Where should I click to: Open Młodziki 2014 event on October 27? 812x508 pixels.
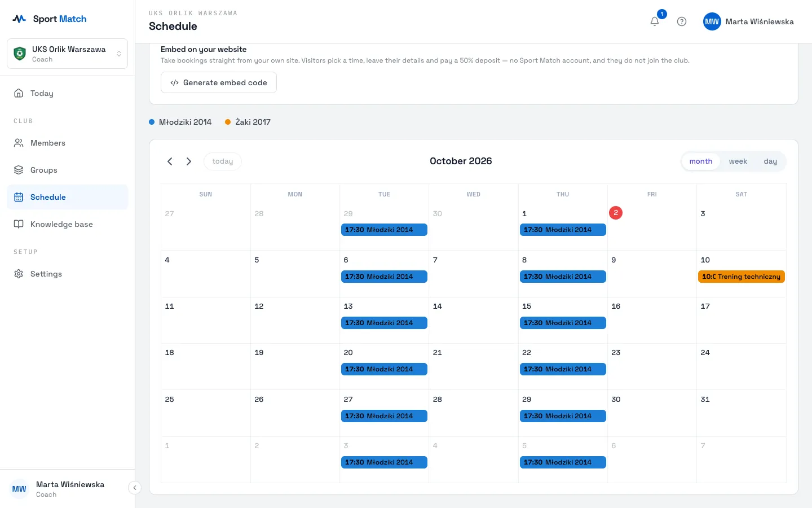point(384,416)
